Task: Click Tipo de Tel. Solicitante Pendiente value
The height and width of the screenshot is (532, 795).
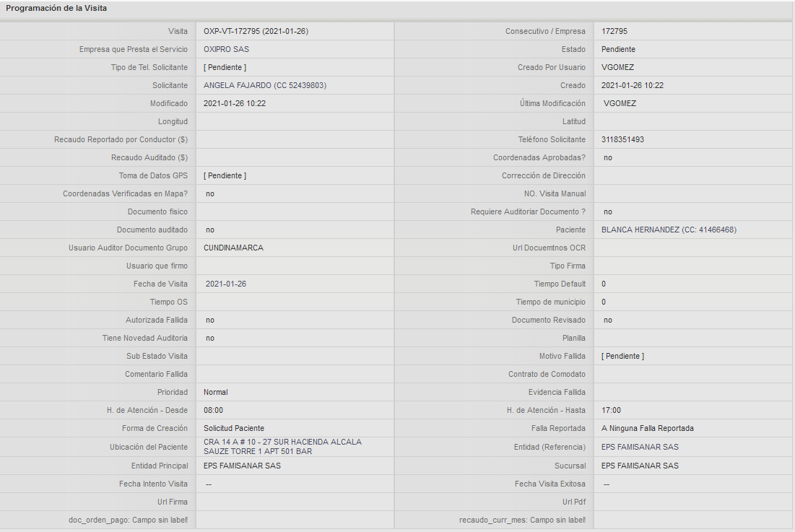Action: pos(225,67)
